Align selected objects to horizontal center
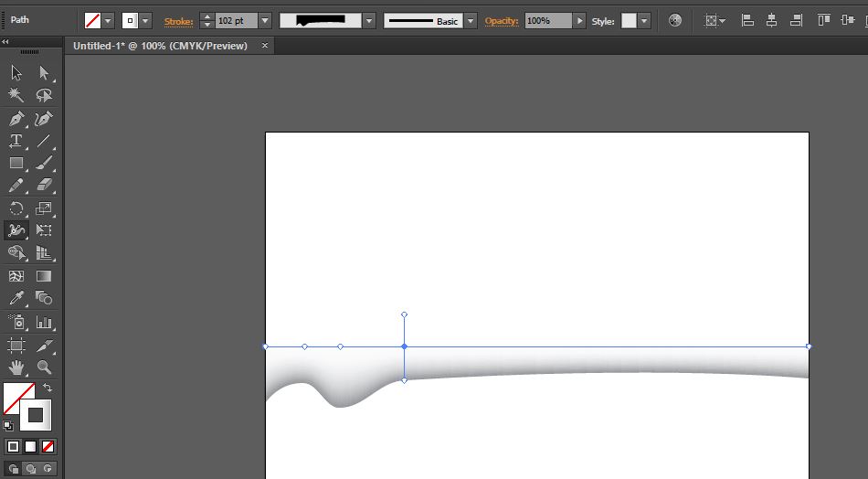868x479 pixels. click(772, 20)
